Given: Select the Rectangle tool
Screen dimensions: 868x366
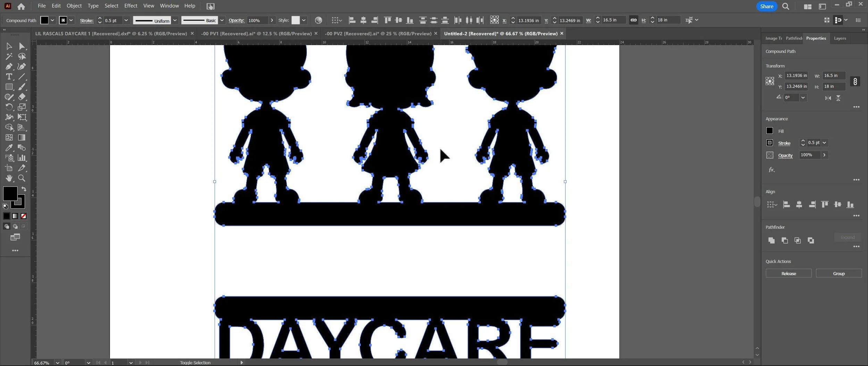Looking at the screenshot, I should point(9,87).
